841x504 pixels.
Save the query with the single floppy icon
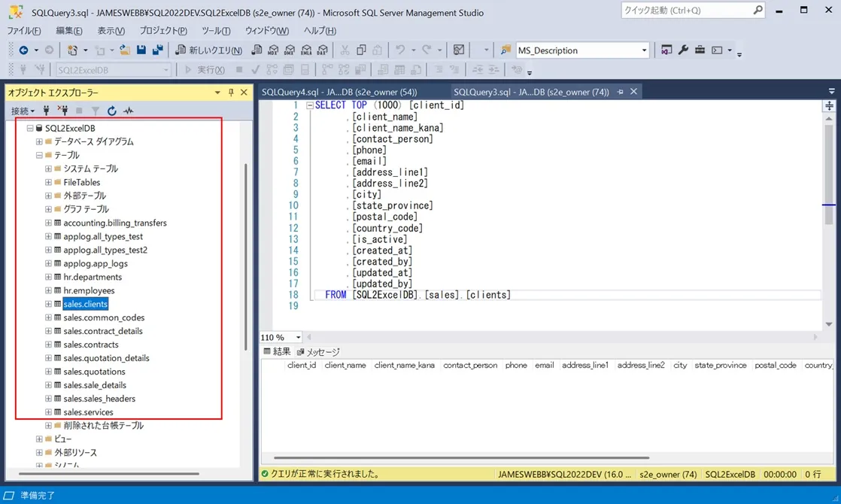tap(141, 50)
